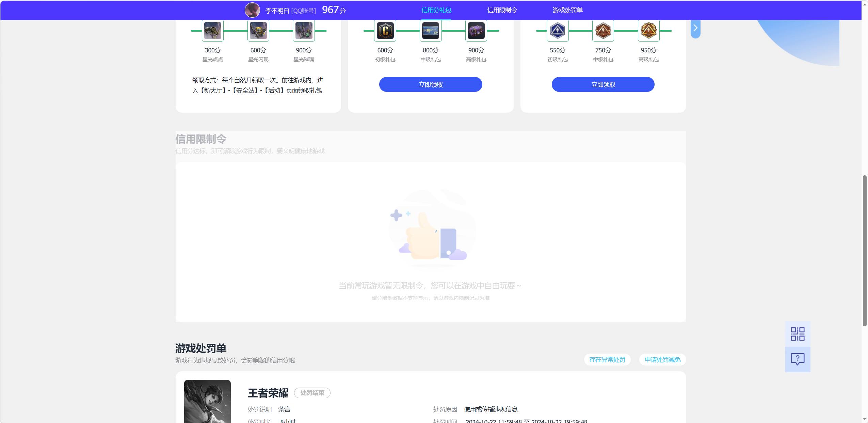Click the 信用限制令 section heading

click(200, 139)
